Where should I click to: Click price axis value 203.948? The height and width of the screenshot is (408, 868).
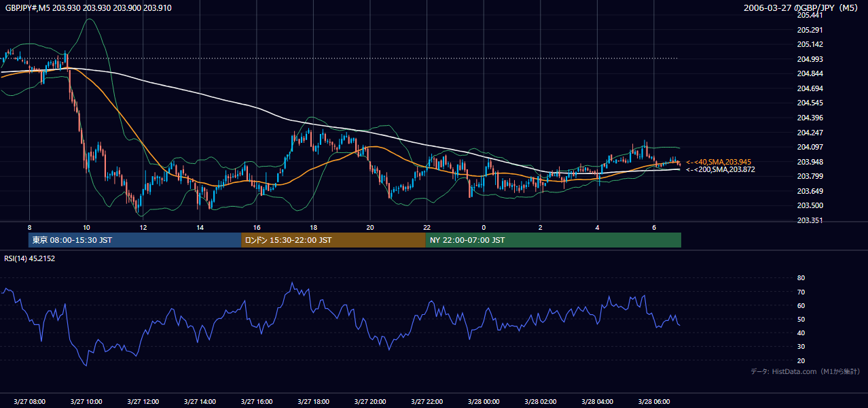point(809,162)
